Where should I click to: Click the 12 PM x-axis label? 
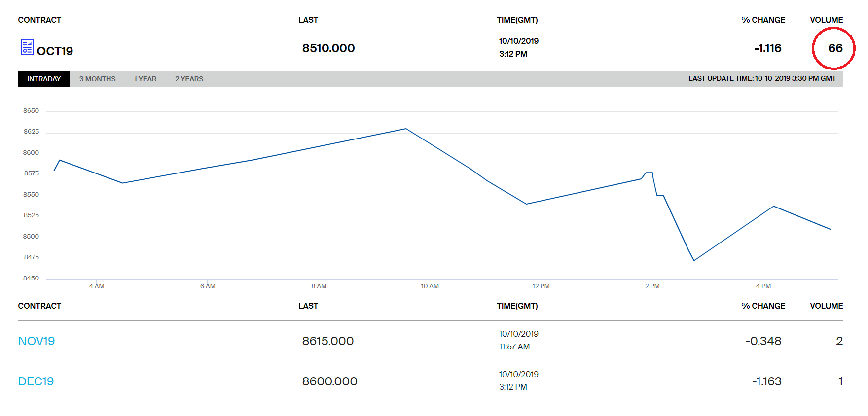click(541, 286)
